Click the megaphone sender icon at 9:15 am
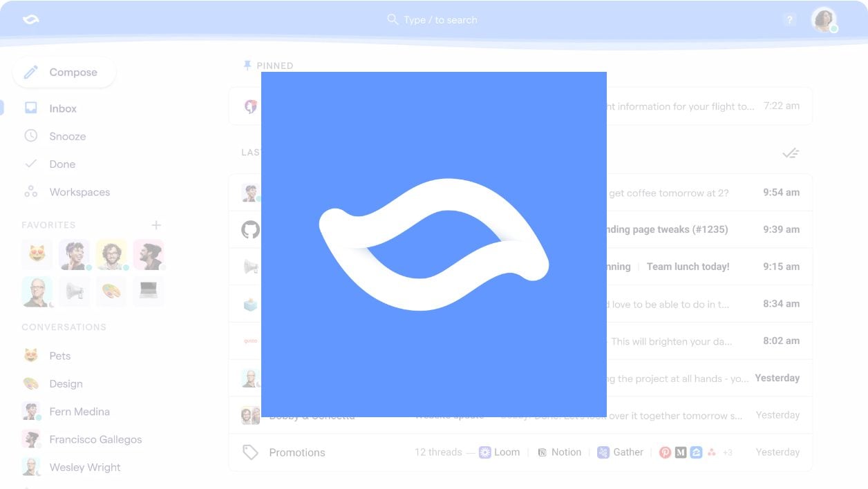868x489 pixels. point(250,267)
